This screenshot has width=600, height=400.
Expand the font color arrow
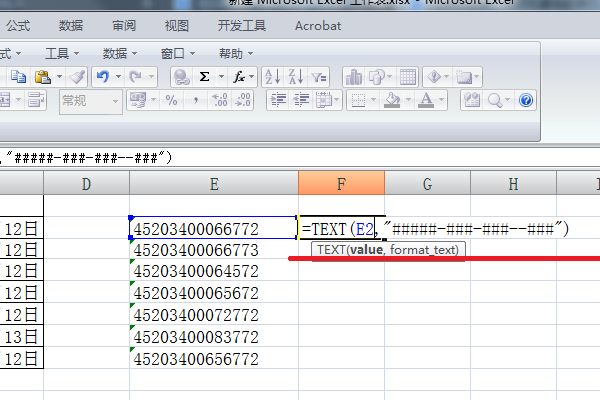coord(441,100)
